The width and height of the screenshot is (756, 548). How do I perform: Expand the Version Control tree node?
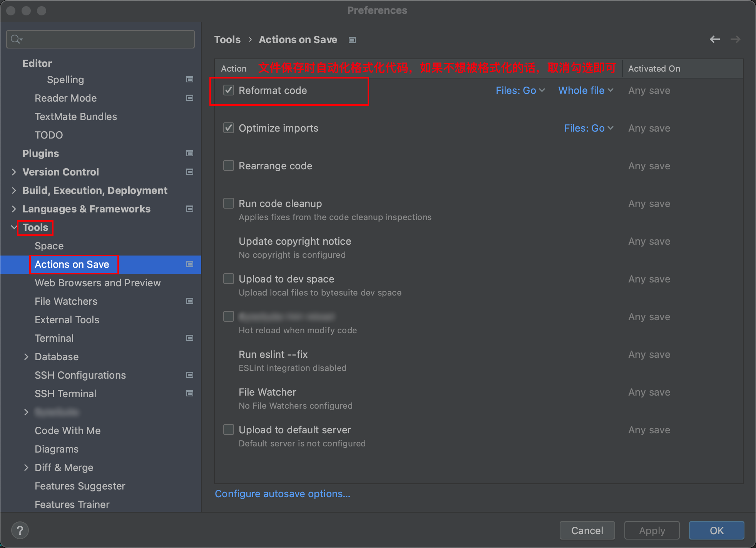[14, 172]
